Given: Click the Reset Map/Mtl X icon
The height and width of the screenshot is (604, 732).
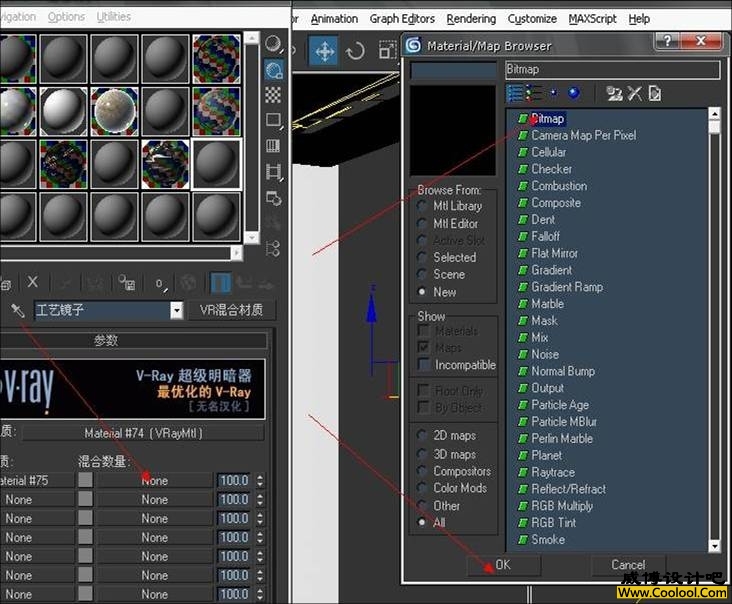Looking at the screenshot, I should (33, 282).
